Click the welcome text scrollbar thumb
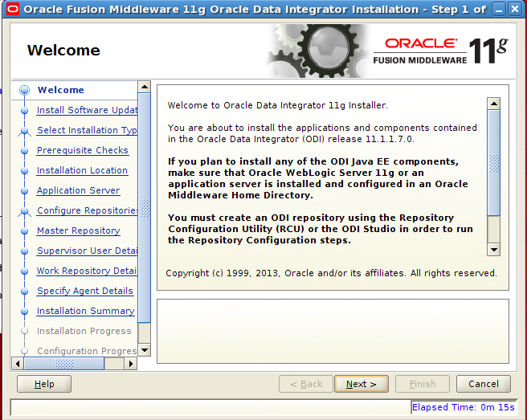 tap(494, 163)
